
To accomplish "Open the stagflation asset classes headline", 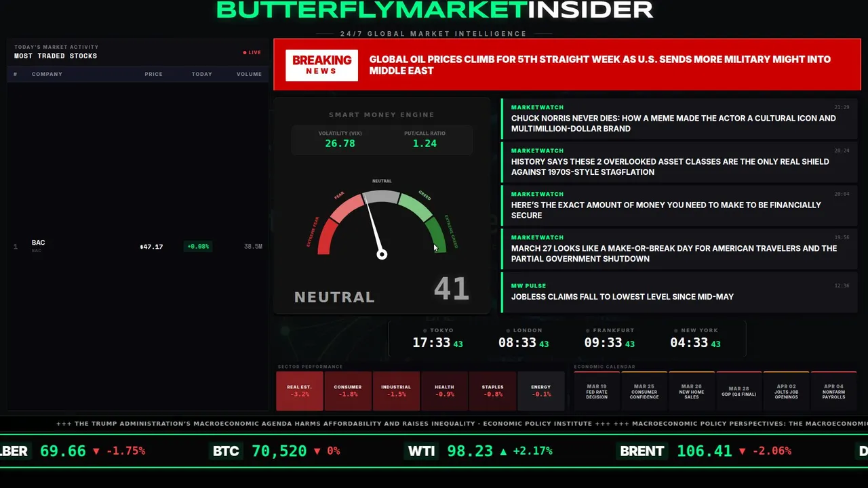I will (x=679, y=162).
